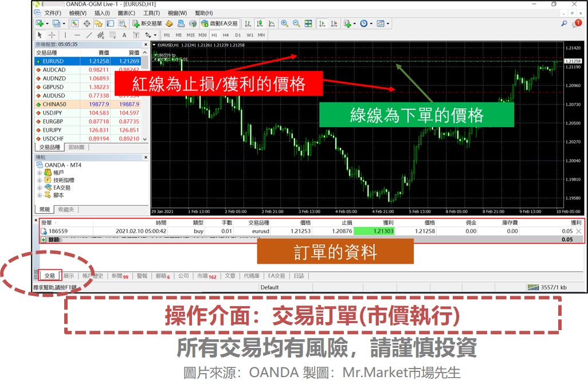Toggle the Terminal window toolbar icon
This screenshot has height=388, width=588.
[110, 23]
